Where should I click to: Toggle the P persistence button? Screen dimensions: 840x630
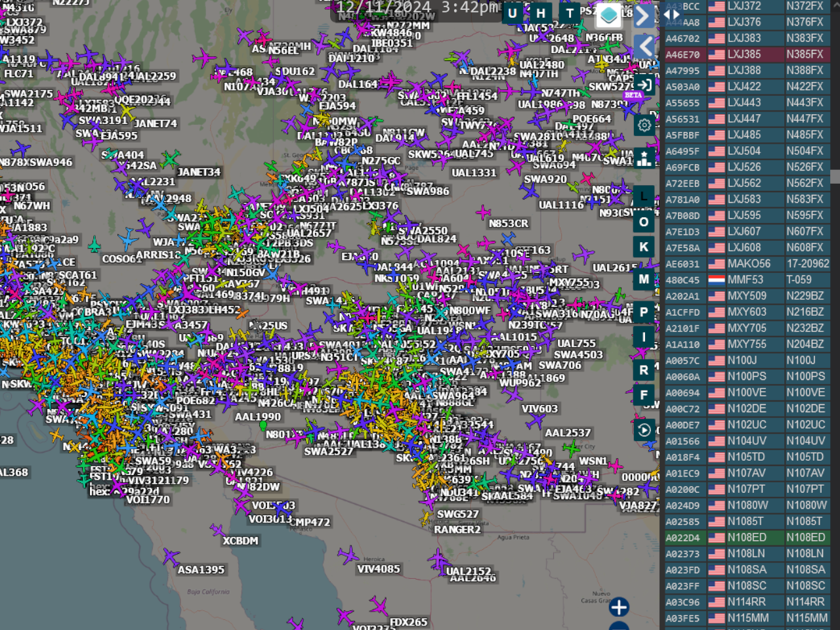tap(644, 312)
